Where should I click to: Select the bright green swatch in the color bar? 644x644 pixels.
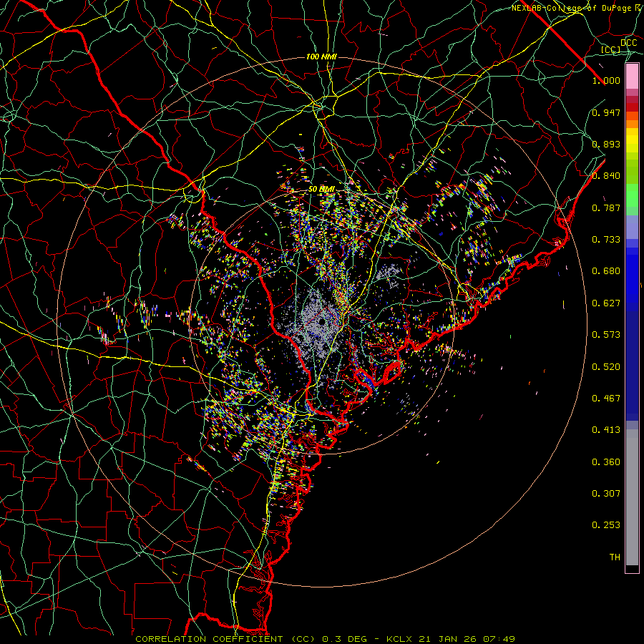click(x=632, y=196)
